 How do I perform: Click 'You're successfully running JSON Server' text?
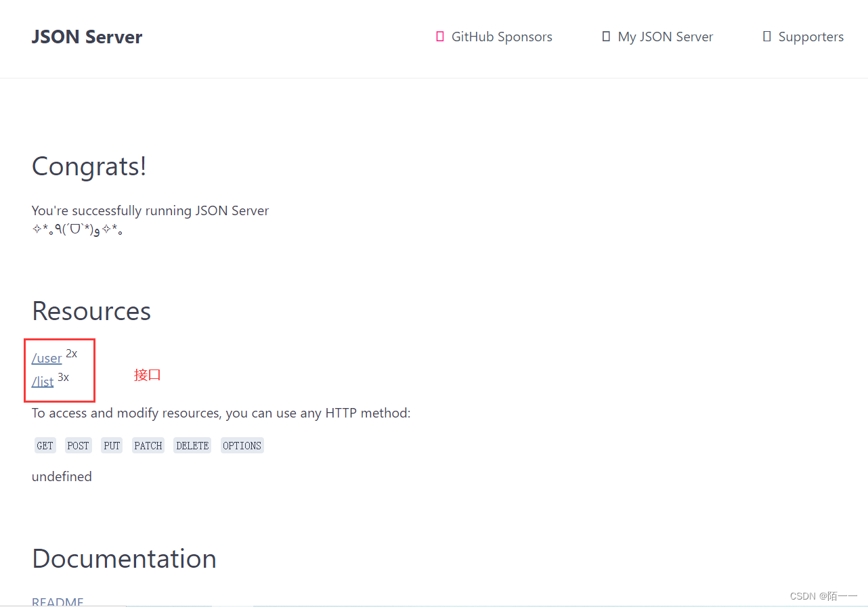click(x=150, y=210)
